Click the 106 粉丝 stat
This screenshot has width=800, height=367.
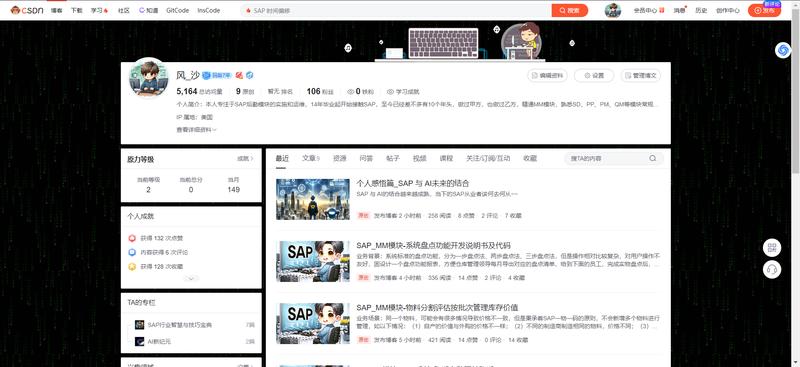point(320,91)
